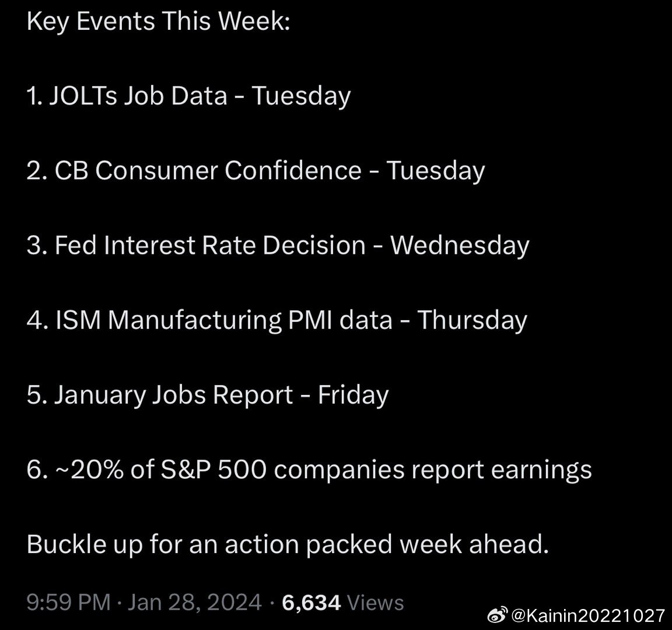Image resolution: width=672 pixels, height=630 pixels.
Task: Select the 'January Jobs Report' text
Action: click(x=174, y=395)
